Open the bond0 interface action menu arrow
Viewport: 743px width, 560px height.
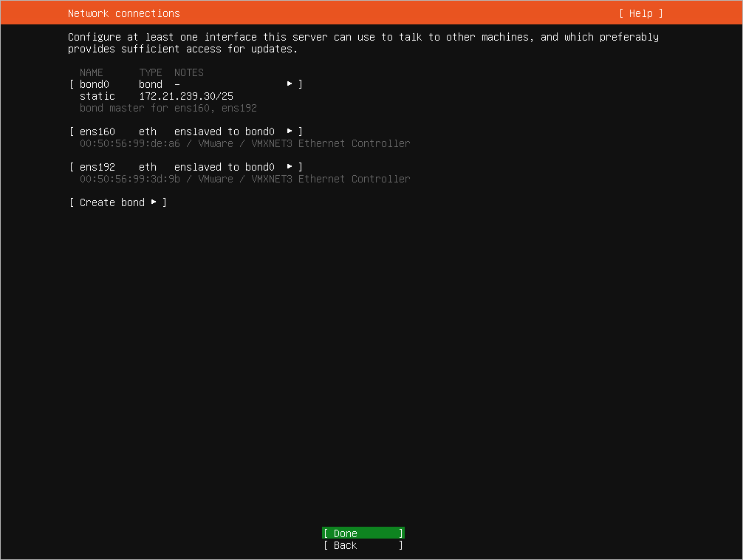click(290, 83)
